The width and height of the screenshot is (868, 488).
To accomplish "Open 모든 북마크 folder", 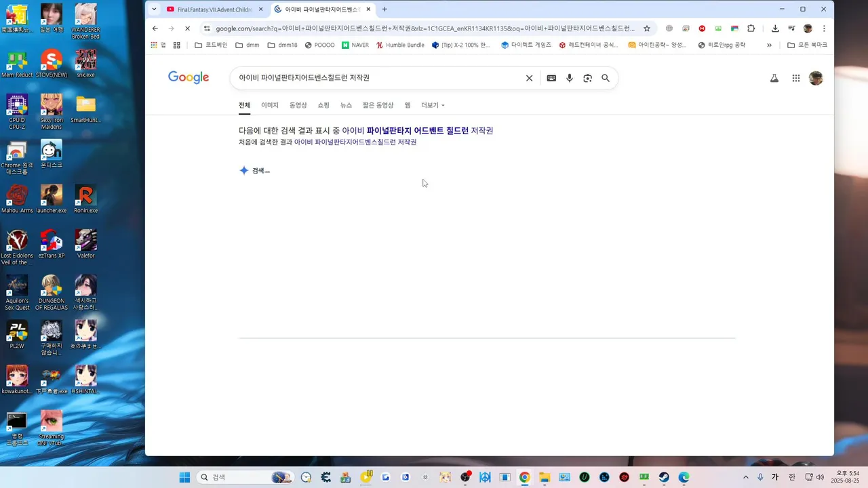I will (807, 45).
